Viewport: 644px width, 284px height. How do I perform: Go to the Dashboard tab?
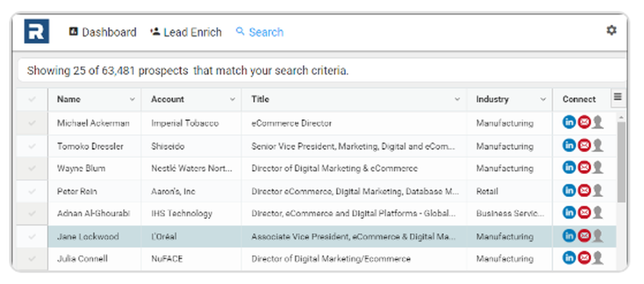tap(102, 32)
